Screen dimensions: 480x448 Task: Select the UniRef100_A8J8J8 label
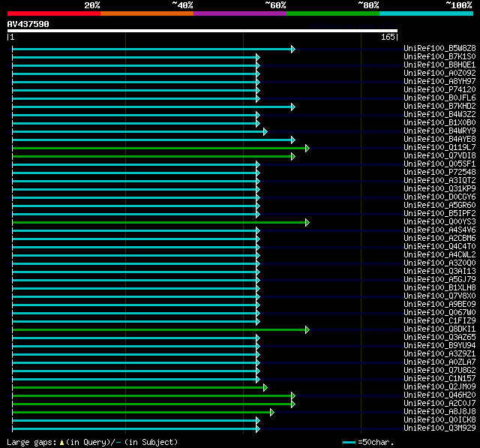[x=439, y=412]
